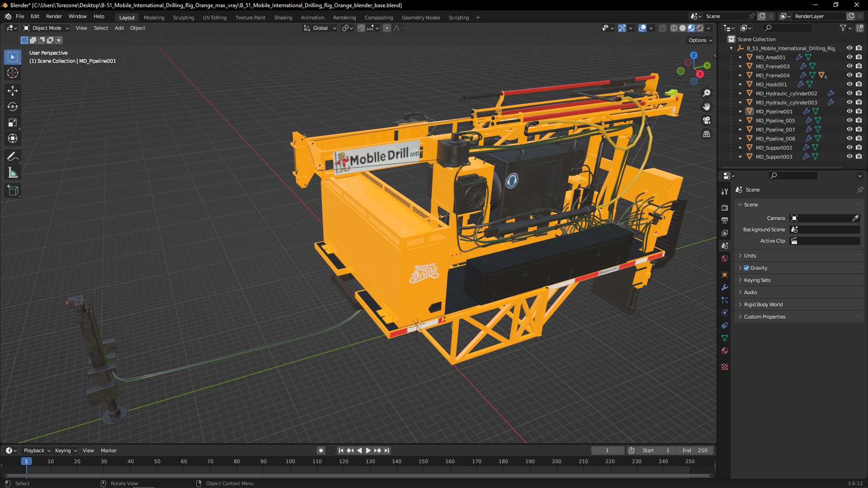Open the Playback popover

point(37,450)
